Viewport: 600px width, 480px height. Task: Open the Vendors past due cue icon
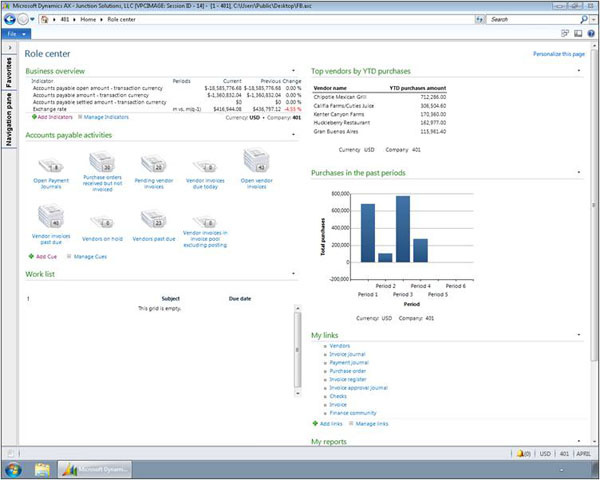pos(153,219)
